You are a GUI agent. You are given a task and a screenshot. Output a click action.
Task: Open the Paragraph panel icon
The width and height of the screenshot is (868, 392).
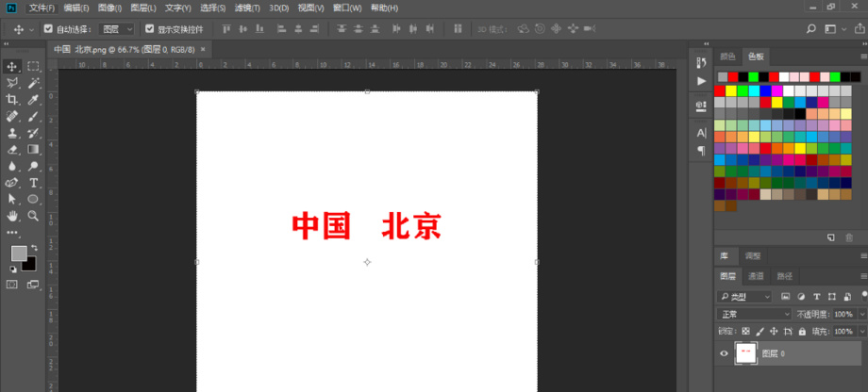tap(701, 151)
